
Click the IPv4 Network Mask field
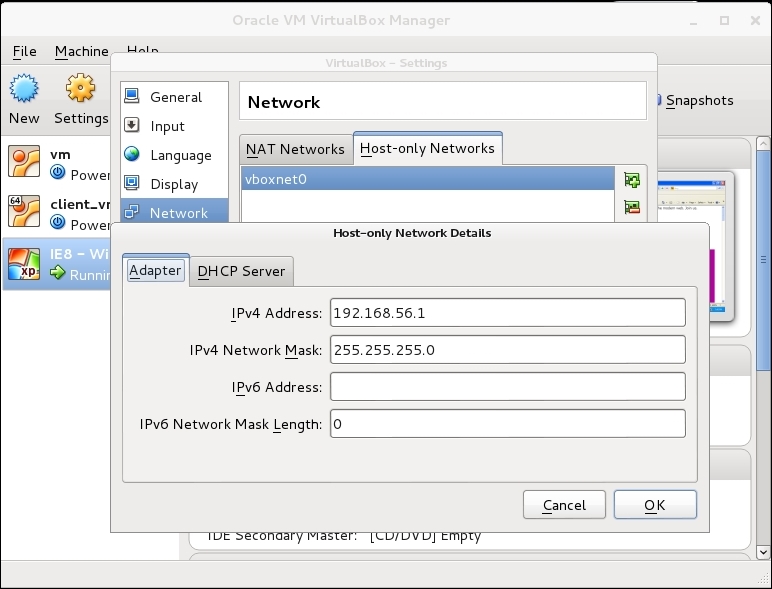(x=508, y=350)
